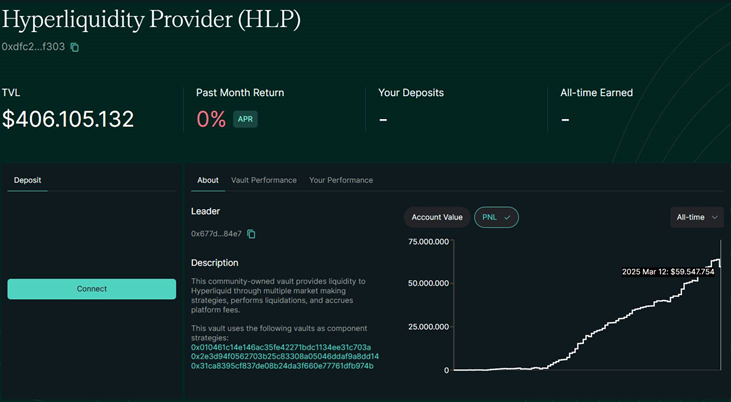The width and height of the screenshot is (731, 402).
Task: Toggle the PNL chart view
Action: [x=497, y=217]
